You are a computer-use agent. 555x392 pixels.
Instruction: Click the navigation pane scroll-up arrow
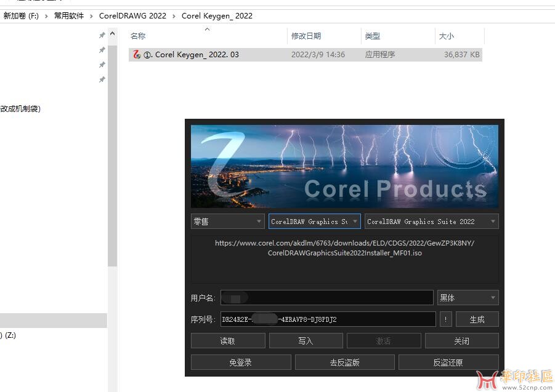click(x=113, y=34)
